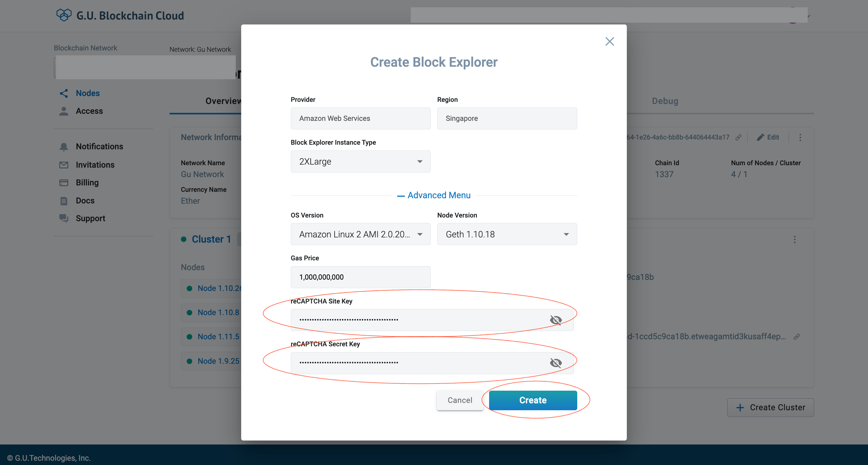
Task: Open network information three-dot menu
Action: coord(800,137)
